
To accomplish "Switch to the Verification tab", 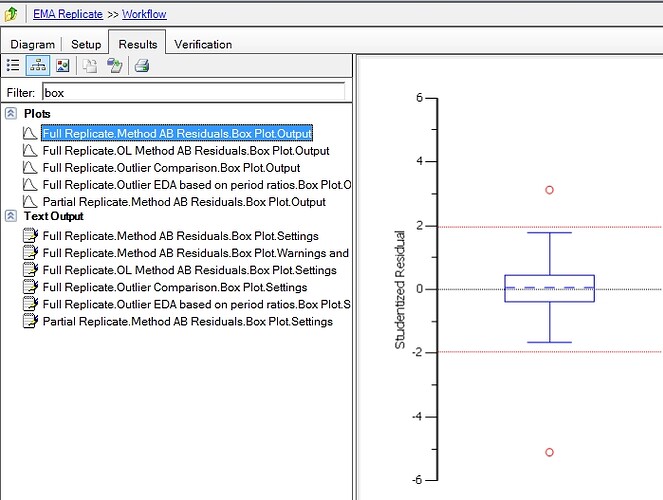I will [203, 44].
